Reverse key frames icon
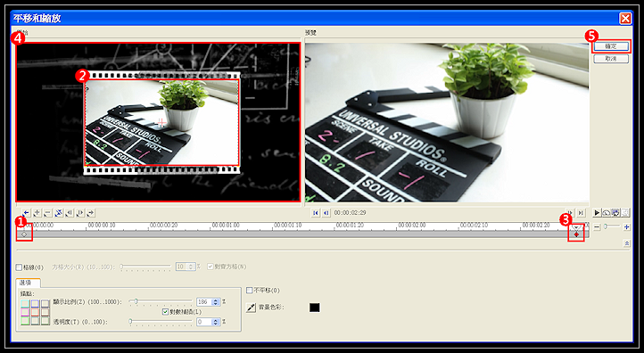644x353 pixels. 59,213
